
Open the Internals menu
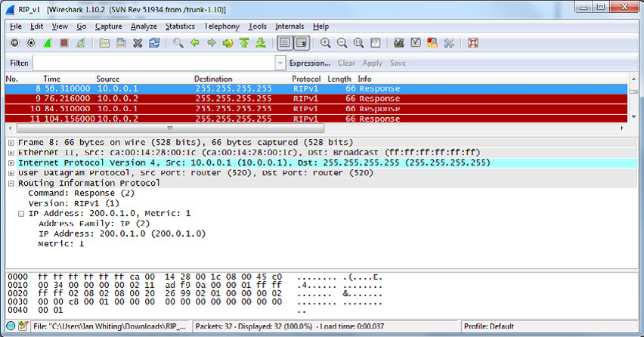coord(289,26)
